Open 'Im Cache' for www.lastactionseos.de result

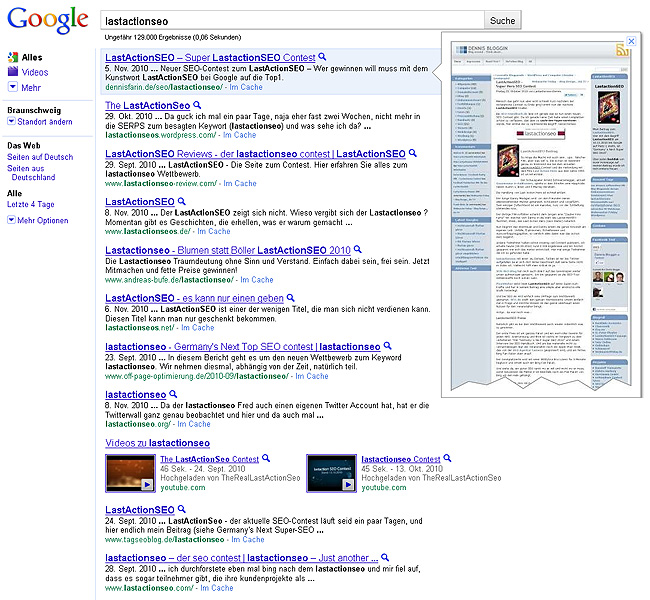point(214,231)
